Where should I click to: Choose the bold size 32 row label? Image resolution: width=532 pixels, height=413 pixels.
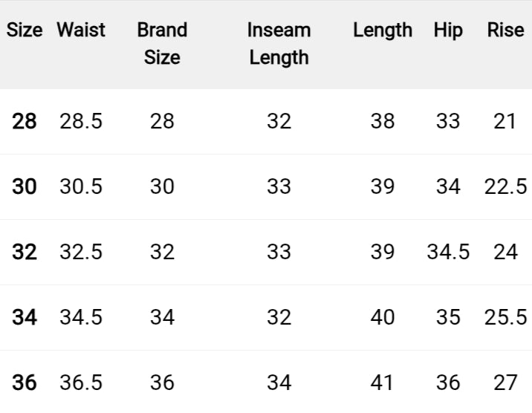click(25, 252)
